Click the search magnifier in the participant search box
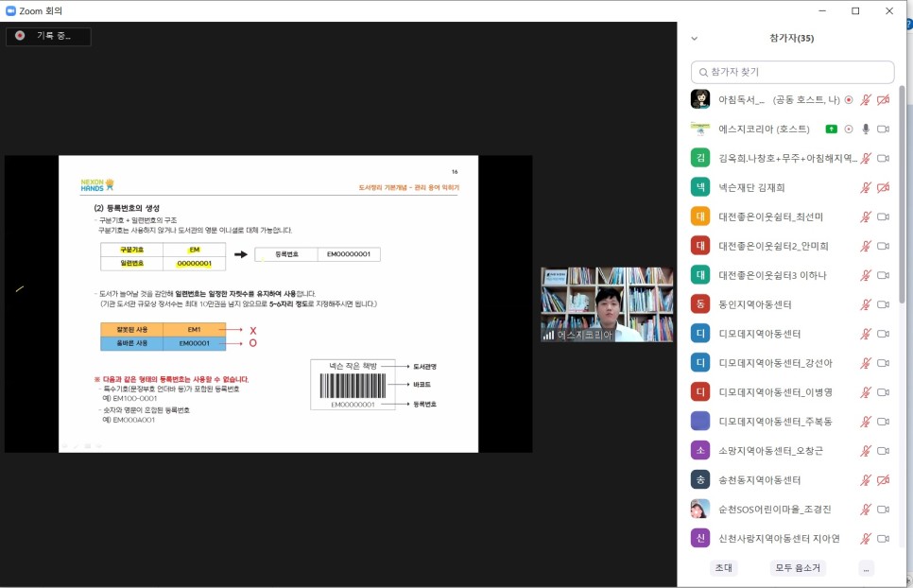Screen dimensions: 913x588 point(705,72)
